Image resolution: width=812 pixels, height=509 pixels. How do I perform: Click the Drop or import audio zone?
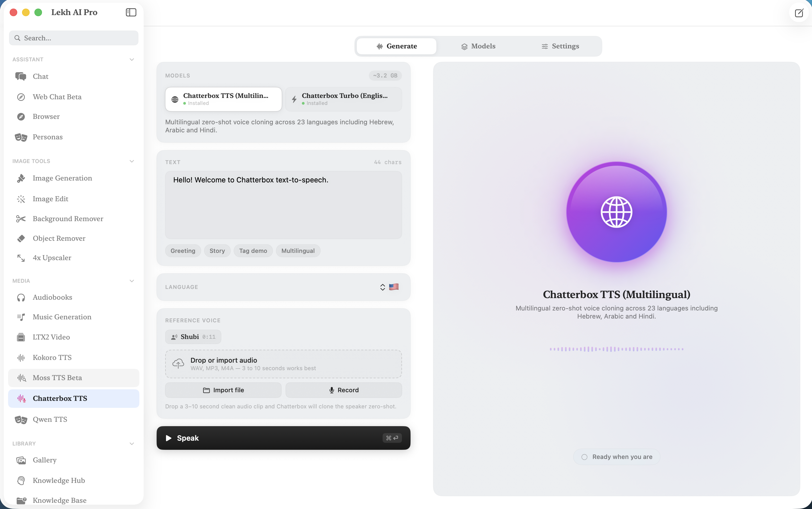[284, 364]
